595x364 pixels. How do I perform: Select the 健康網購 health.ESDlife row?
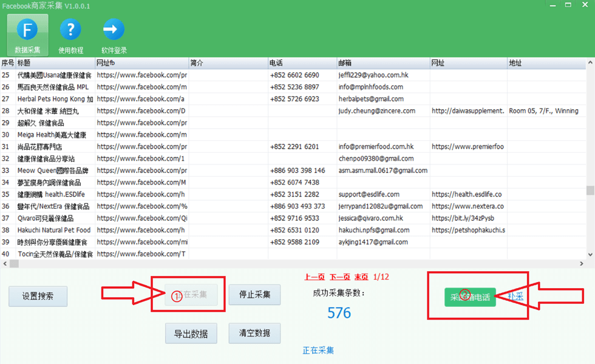pos(293,195)
